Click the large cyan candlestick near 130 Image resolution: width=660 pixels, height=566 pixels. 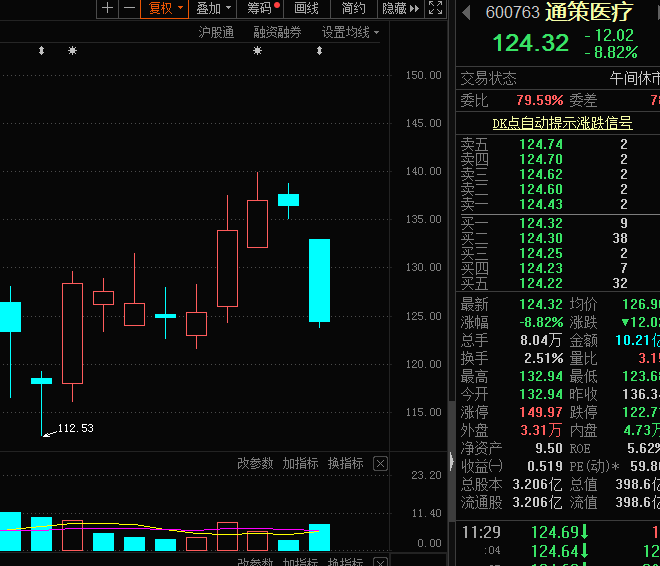coord(319,280)
